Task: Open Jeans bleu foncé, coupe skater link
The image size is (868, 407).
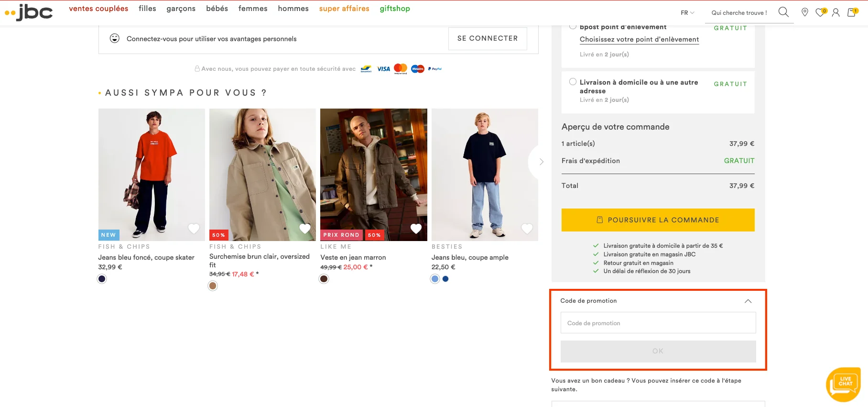Action: click(x=146, y=257)
